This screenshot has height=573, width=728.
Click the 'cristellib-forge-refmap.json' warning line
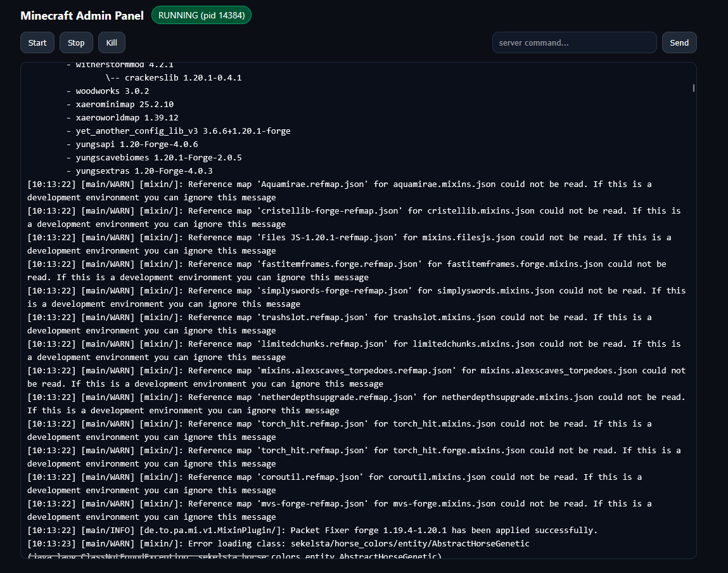click(354, 217)
